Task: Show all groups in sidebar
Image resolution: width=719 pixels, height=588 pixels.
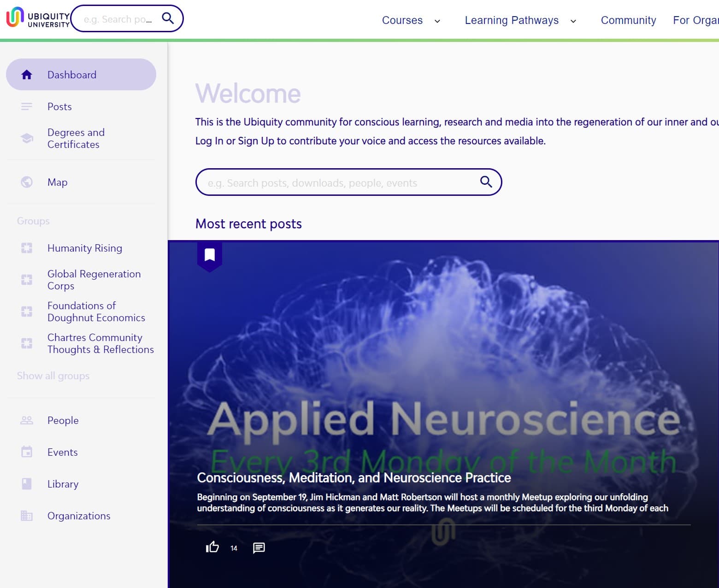Action: point(53,376)
